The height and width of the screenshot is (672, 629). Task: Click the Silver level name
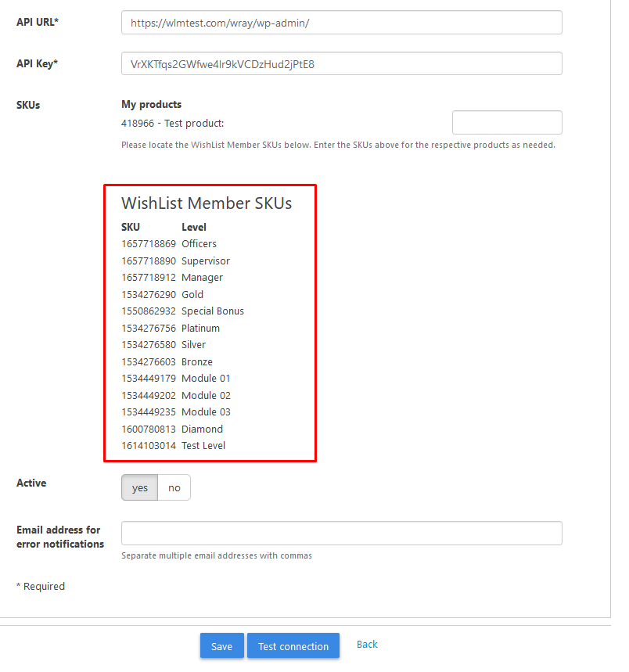coord(194,344)
